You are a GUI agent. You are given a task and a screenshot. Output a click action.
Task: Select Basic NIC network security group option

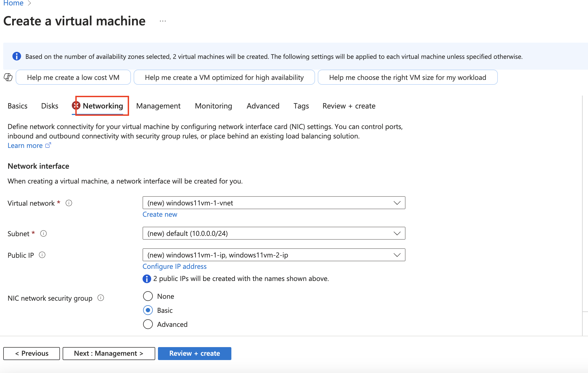148,310
